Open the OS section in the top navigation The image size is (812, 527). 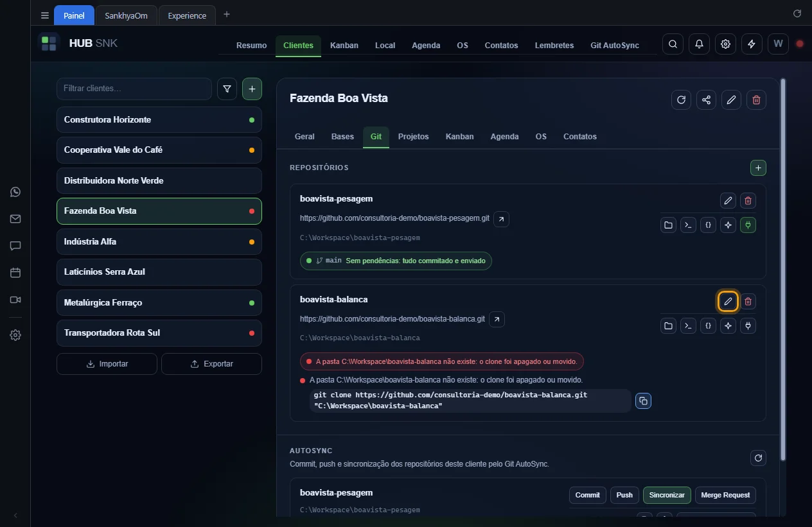[463, 46]
